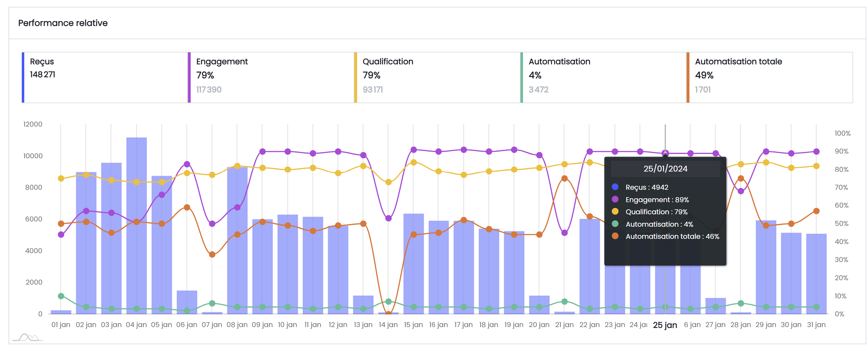
Task: Click yellow Qualification dot in tooltip
Action: pyautogui.click(x=615, y=212)
